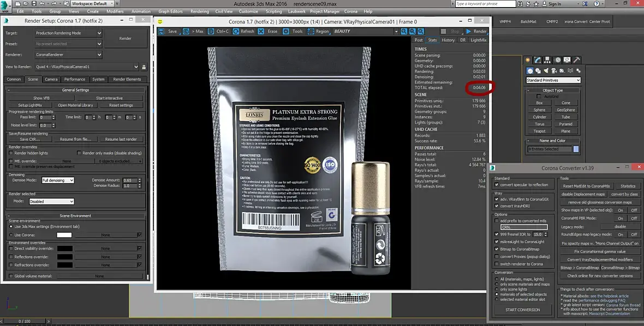This screenshot has height=326, width=644.
Task: Switch to the Post tab in VFB
Action: click(419, 40)
